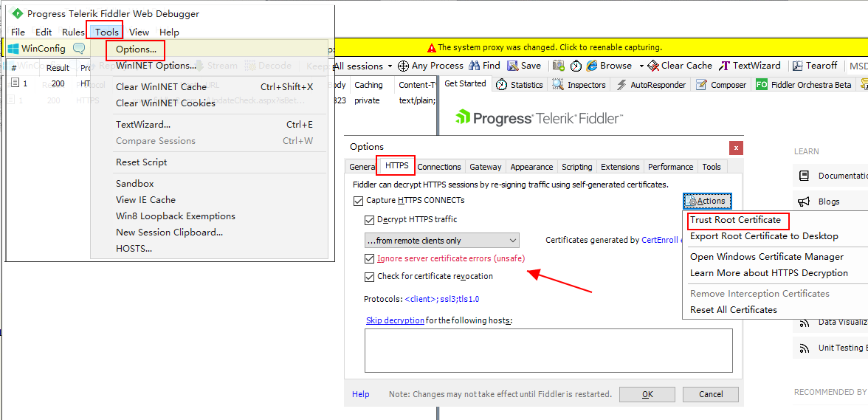Screen dimensions: 868x420
Task: Click the Skip decryption link
Action: click(x=396, y=320)
